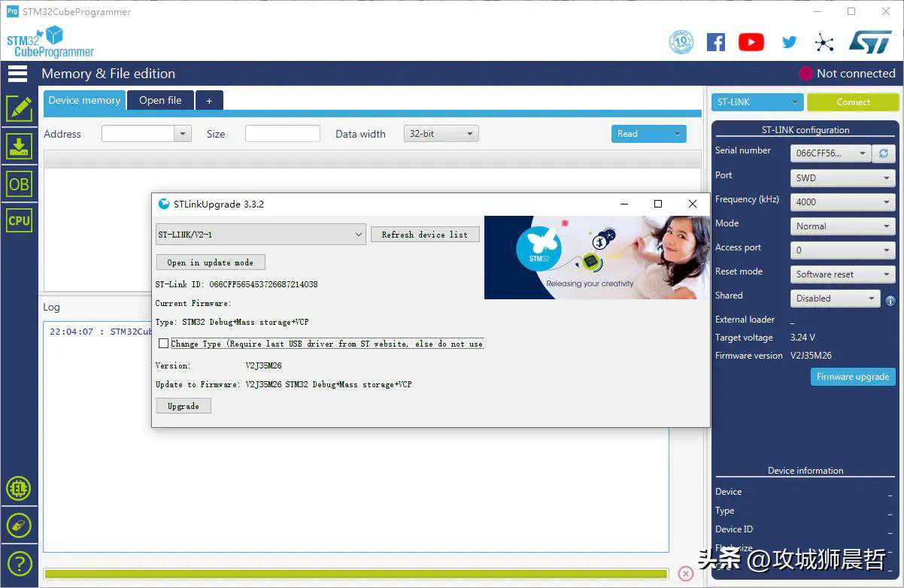Image resolution: width=904 pixels, height=588 pixels.
Task: Open the help question mark icon
Action: pyautogui.click(x=19, y=562)
